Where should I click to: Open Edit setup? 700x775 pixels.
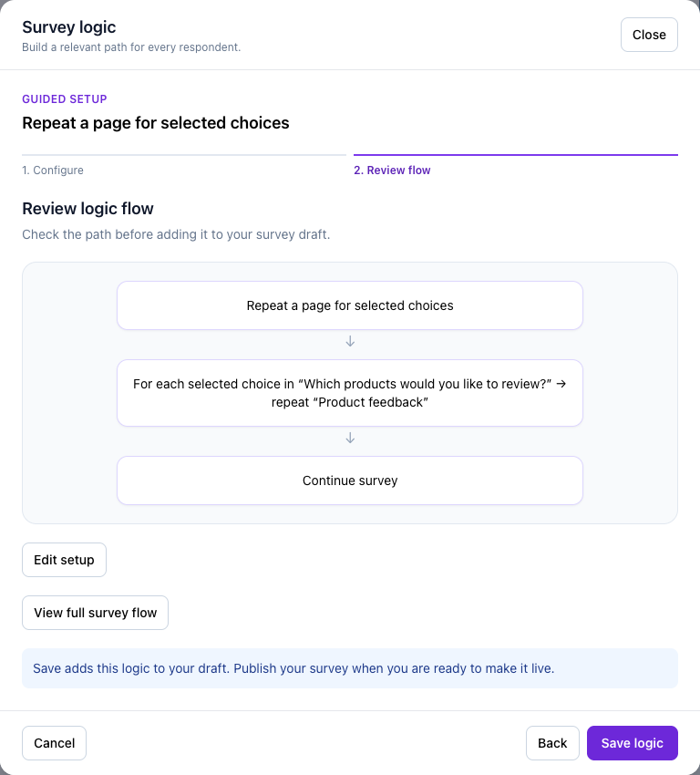click(64, 560)
